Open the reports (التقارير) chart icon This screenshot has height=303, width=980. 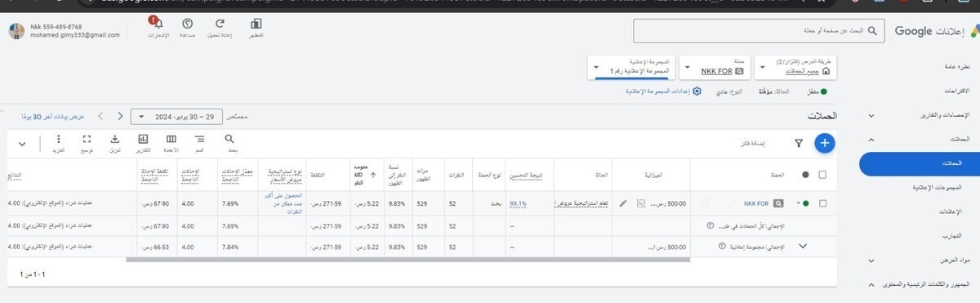coord(143,139)
